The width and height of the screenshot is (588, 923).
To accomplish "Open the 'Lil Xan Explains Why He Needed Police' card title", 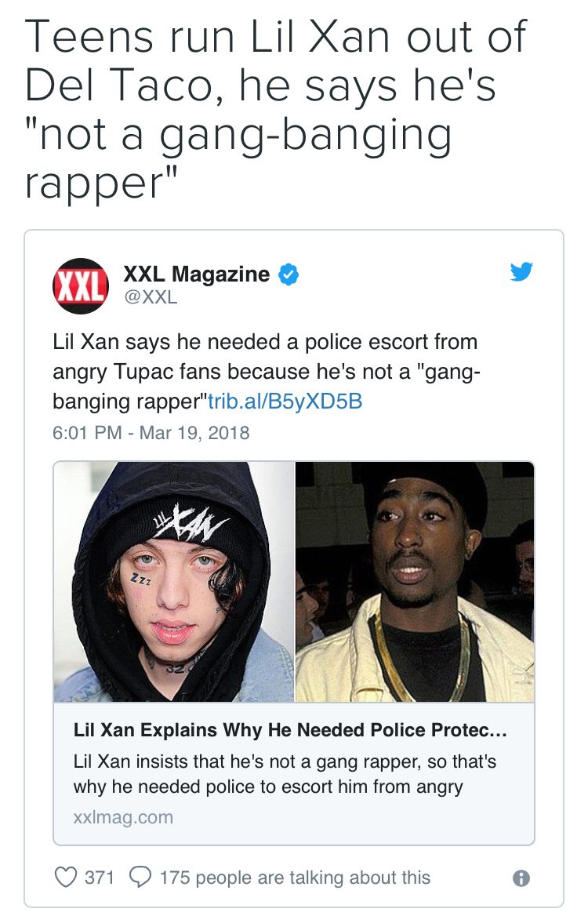I will [x=290, y=730].
